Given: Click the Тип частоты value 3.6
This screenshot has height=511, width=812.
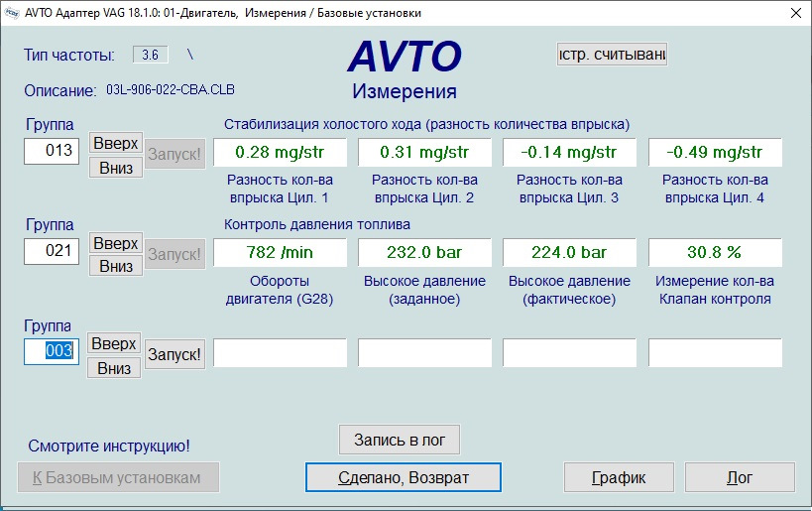Looking at the screenshot, I should coord(150,55).
